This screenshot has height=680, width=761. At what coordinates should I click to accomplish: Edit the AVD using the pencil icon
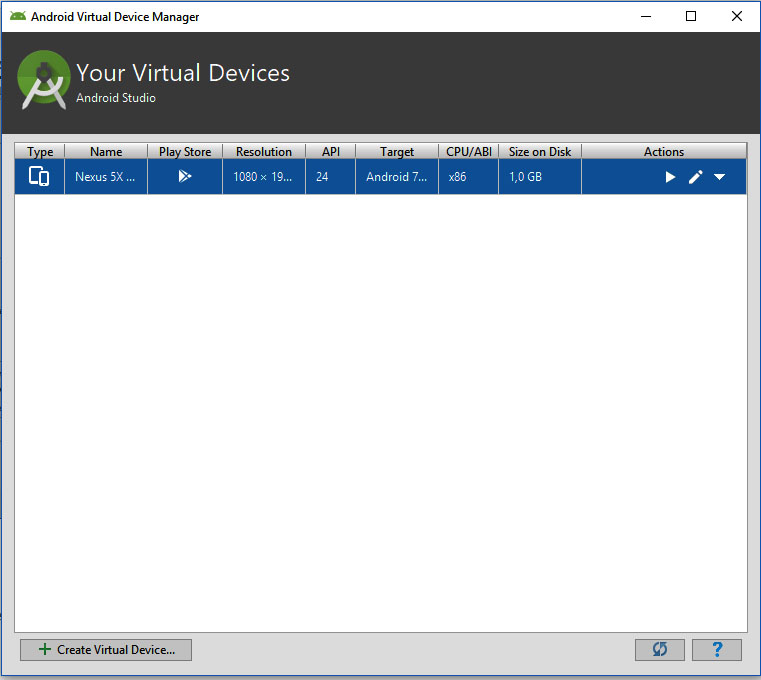coord(696,177)
